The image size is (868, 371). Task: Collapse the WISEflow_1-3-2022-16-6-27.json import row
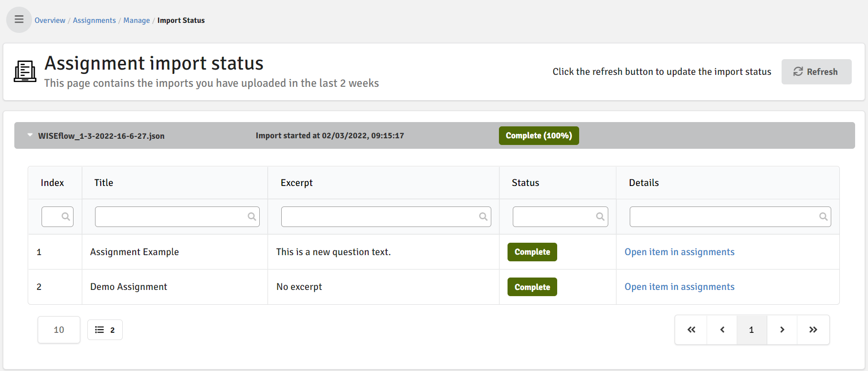[x=30, y=135]
